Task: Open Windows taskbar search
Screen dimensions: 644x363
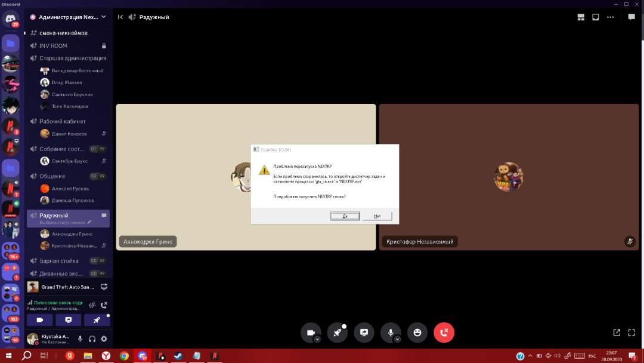Action: (x=27, y=356)
